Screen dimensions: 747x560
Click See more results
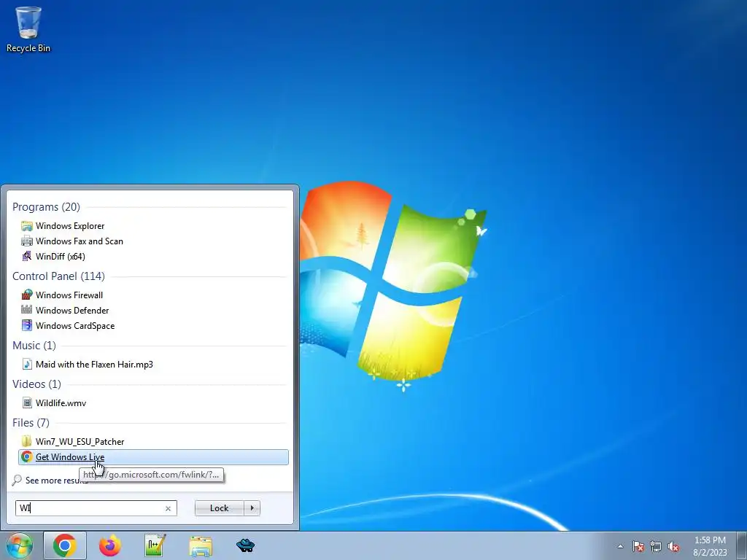[x=50, y=481]
